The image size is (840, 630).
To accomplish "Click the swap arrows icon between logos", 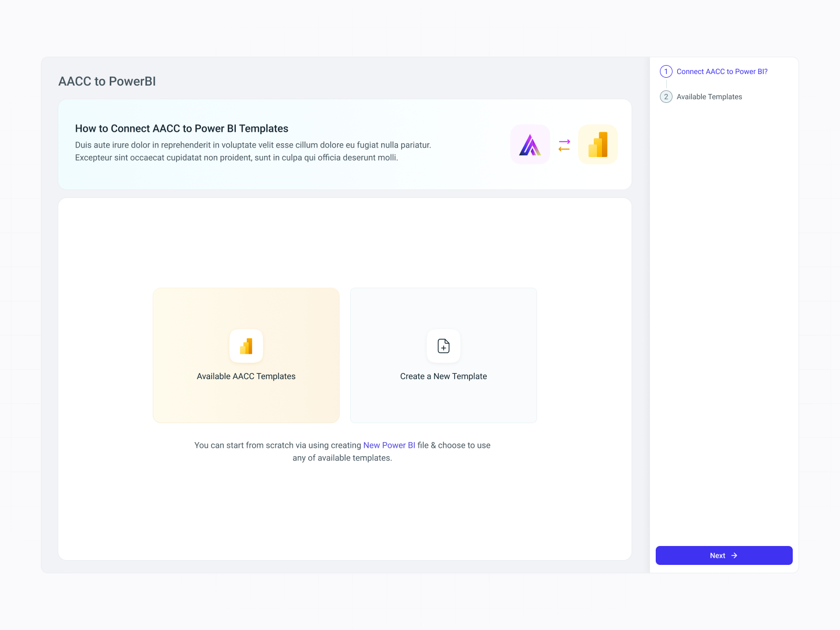I will pos(564,145).
